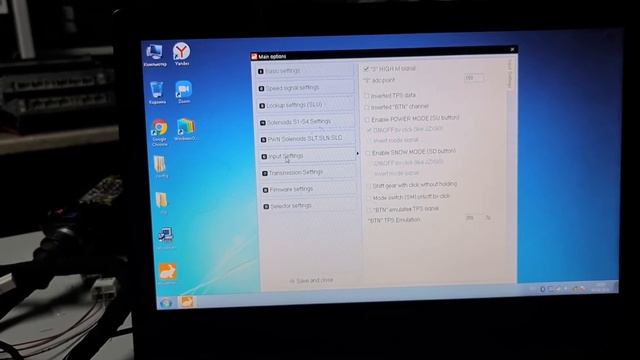
Task: Toggle Shift gear with click without holding
Action: click(369, 186)
